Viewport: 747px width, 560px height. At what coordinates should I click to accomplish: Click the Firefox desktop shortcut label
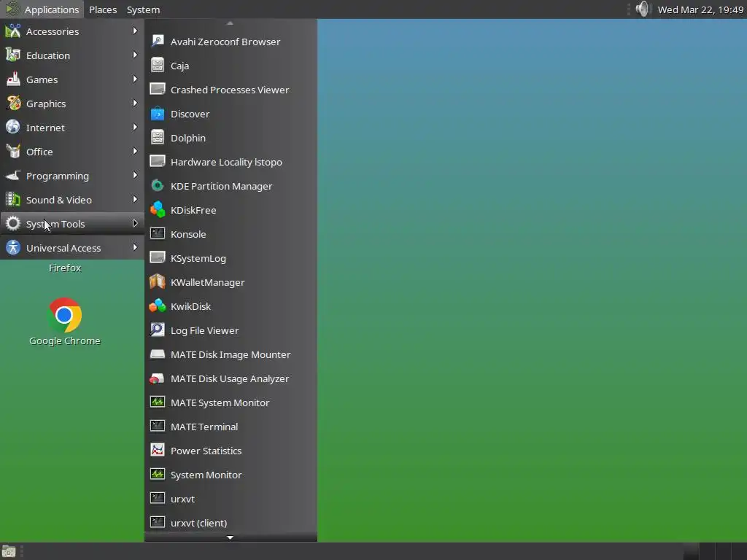(65, 268)
